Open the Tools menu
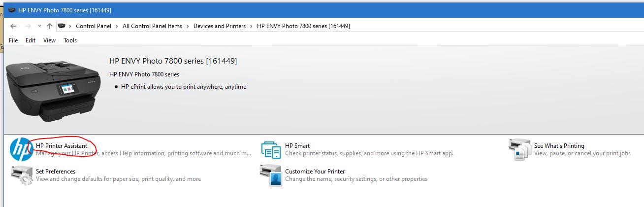The width and height of the screenshot is (644, 207). 70,40
